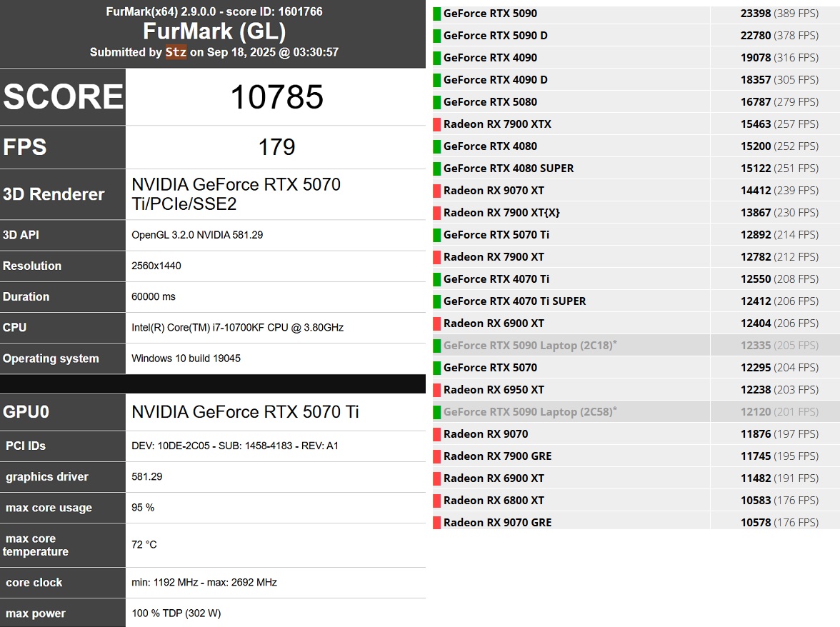Screen dimensions: 840x627
Task: Select the OpenGL 3.2.0 NVIDIA 581.29 text
Action: pyautogui.click(x=197, y=235)
